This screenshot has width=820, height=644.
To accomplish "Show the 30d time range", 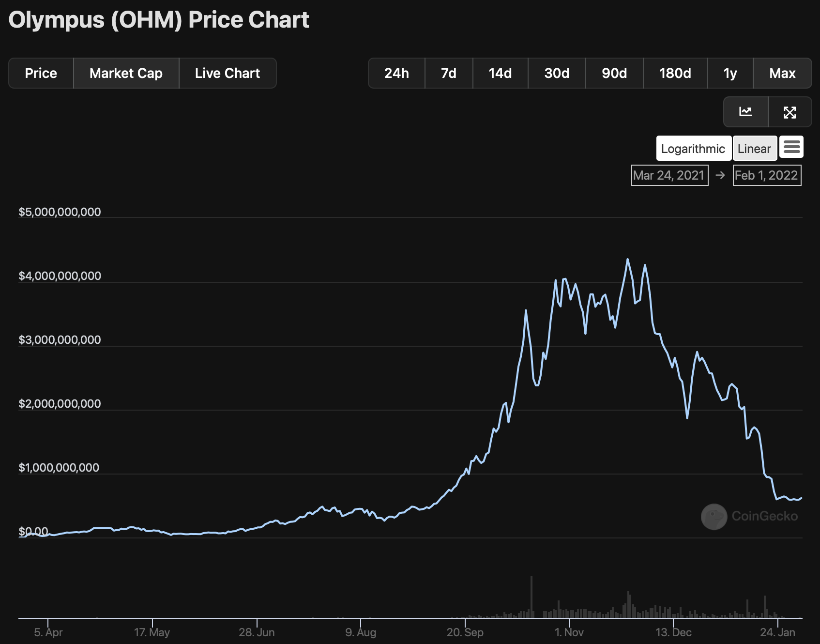I will click(x=557, y=73).
